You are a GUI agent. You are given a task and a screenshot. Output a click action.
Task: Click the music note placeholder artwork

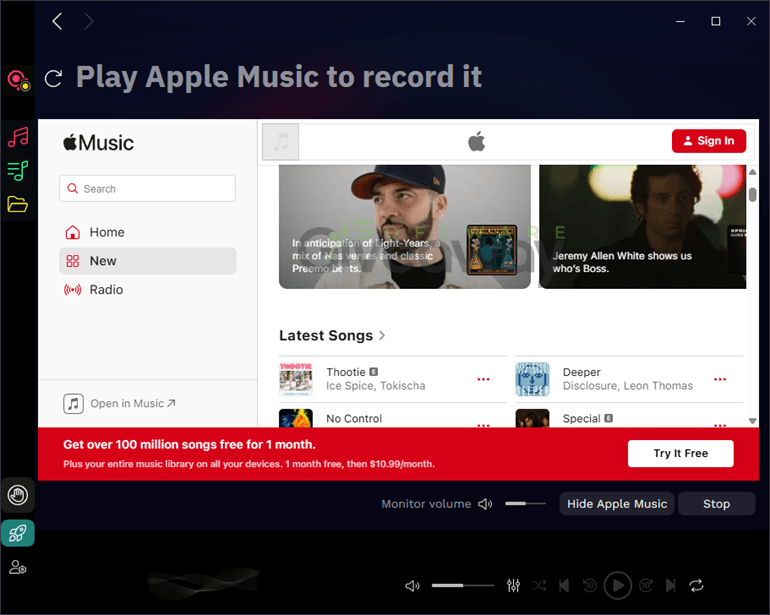[280, 142]
